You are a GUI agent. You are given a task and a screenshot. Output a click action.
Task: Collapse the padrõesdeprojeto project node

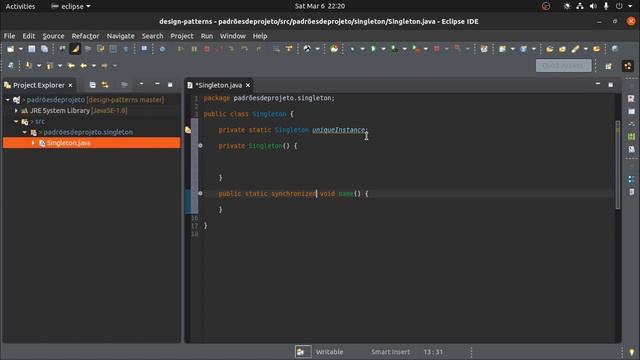[7, 100]
